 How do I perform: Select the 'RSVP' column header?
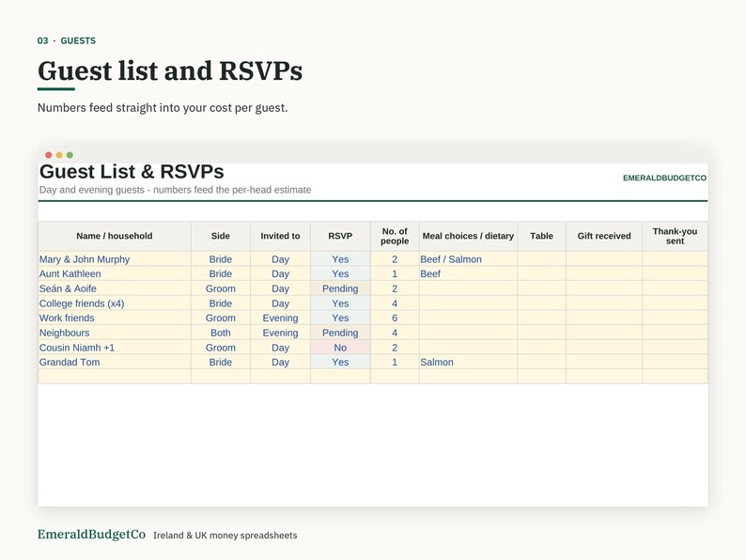(x=340, y=236)
